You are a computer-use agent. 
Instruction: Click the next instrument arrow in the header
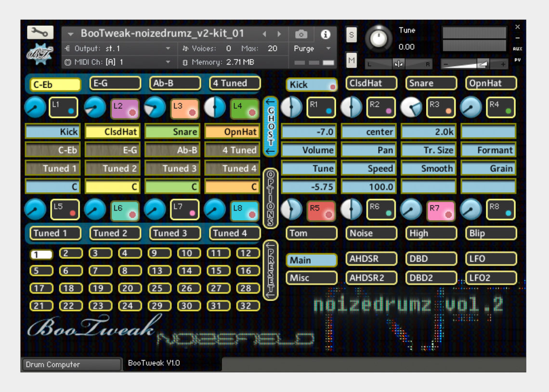(279, 34)
